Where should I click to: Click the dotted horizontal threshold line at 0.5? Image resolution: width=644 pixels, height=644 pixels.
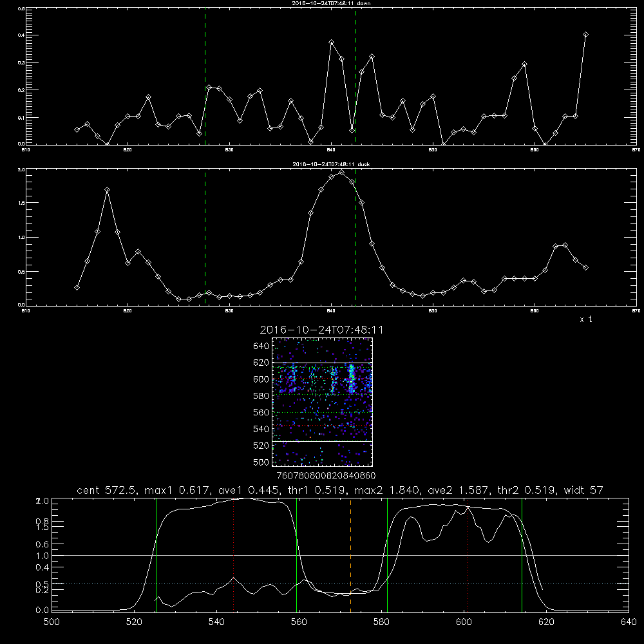point(340,583)
